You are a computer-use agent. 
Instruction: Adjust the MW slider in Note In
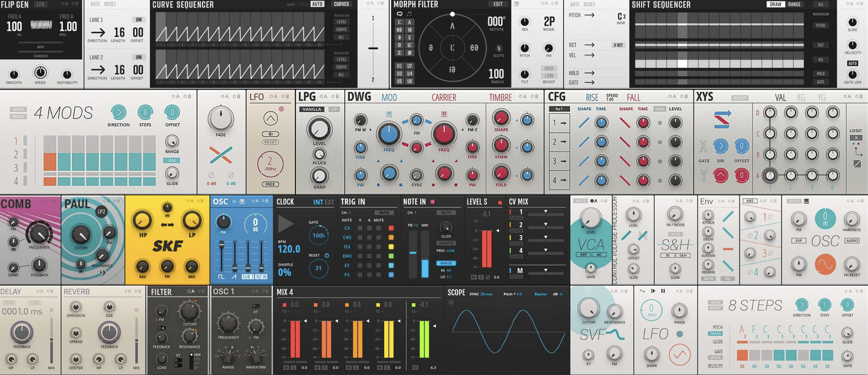(x=425, y=254)
